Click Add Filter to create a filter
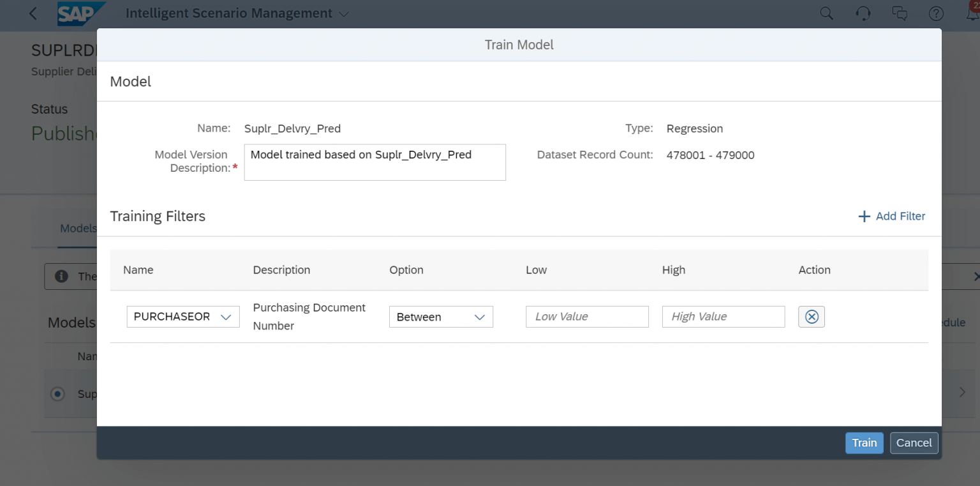The width and height of the screenshot is (980, 486). [891, 216]
